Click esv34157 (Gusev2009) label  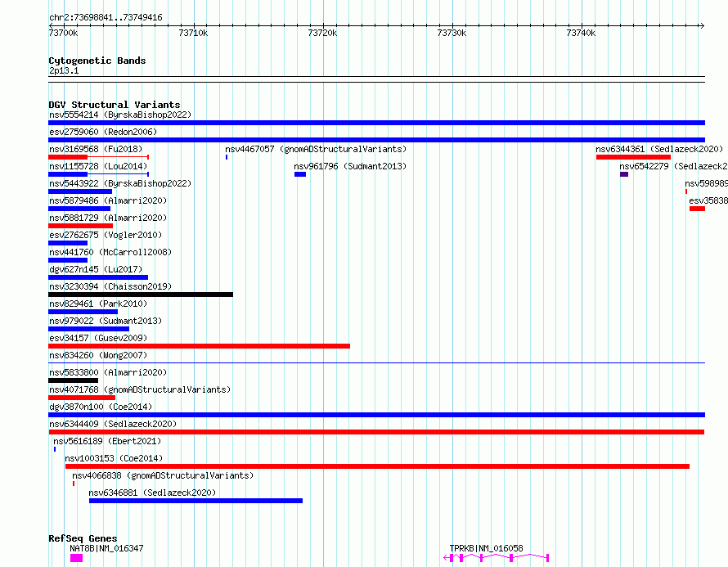click(x=98, y=338)
